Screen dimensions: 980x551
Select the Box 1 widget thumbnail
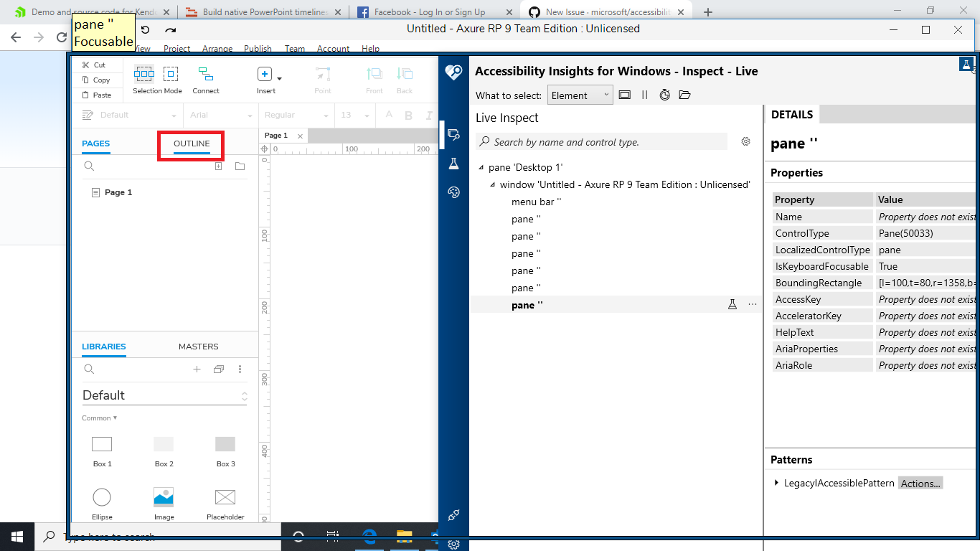[x=102, y=444]
